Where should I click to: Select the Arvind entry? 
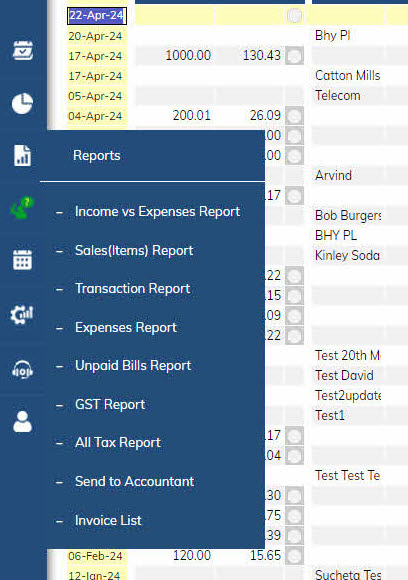coord(333,176)
